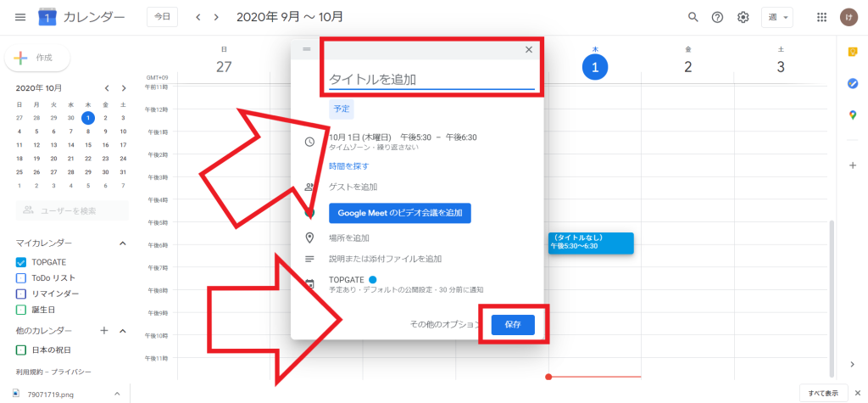Open the help question mark icon
This screenshot has width=868, height=403.
click(x=717, y=17)
